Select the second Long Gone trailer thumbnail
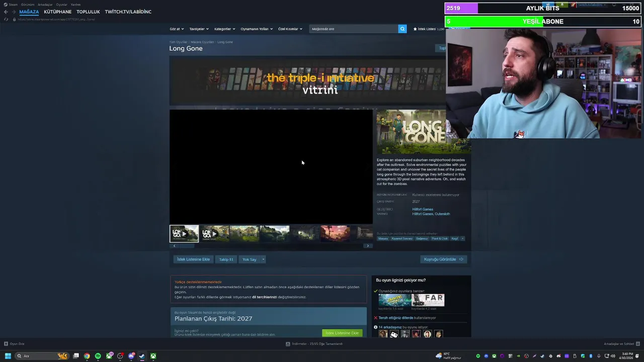The image size is (644, 362). pos(214,234)
